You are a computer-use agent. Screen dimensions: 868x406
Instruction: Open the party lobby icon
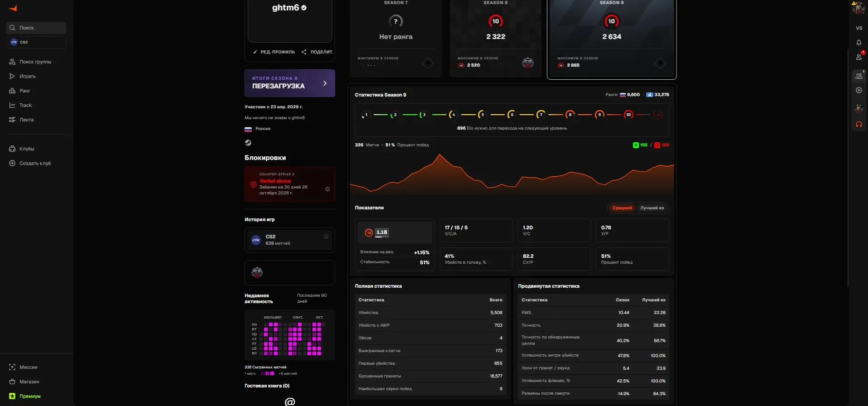858,76
